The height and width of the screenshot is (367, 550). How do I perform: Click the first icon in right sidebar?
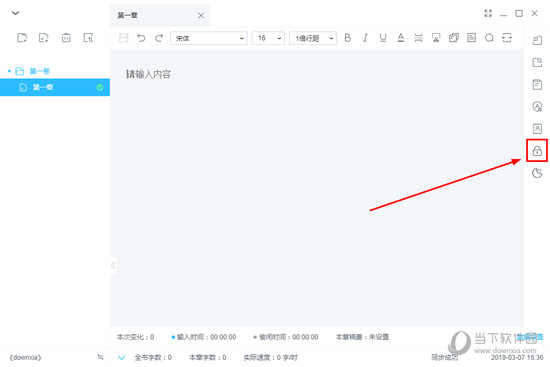coord(537,40)
